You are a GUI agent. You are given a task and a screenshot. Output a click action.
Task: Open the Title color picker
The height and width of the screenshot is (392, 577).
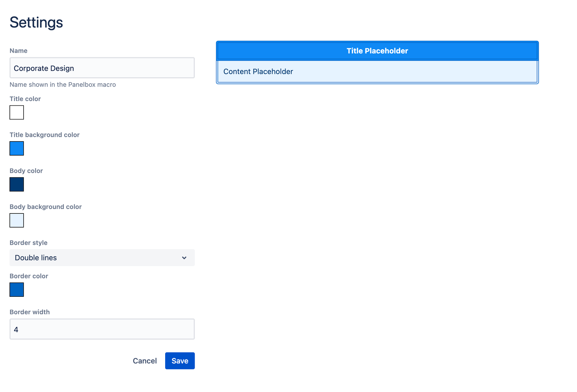17,112
